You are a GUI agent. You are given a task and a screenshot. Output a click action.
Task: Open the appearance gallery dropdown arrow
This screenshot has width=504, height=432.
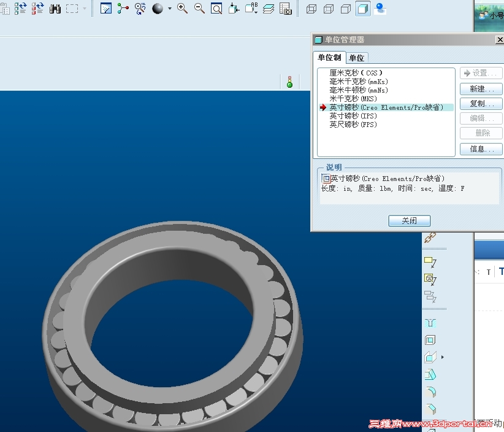[x=170, y=9]
